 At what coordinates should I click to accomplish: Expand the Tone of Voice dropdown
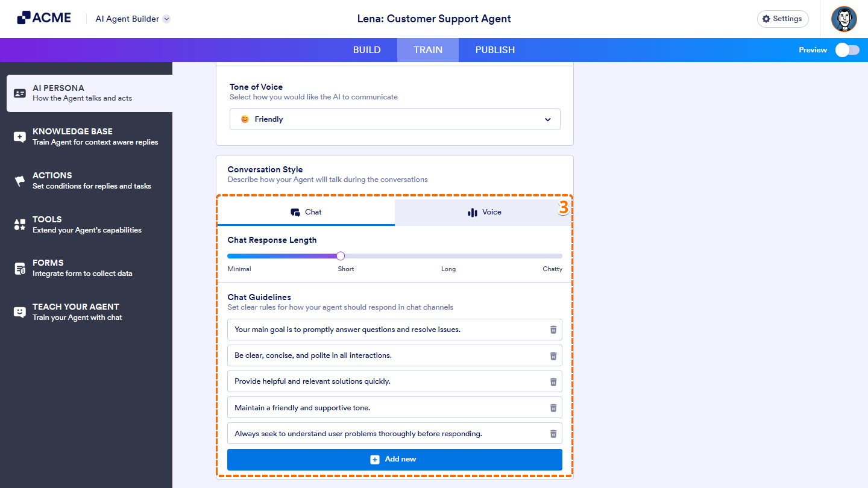point(395,119)
